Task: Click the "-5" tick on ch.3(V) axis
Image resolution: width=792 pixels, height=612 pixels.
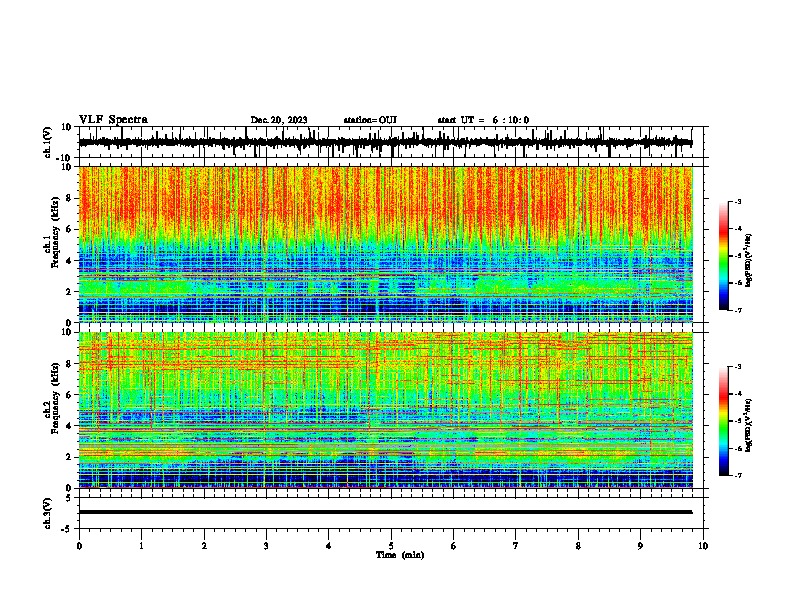Action: [x=67, y=529]
